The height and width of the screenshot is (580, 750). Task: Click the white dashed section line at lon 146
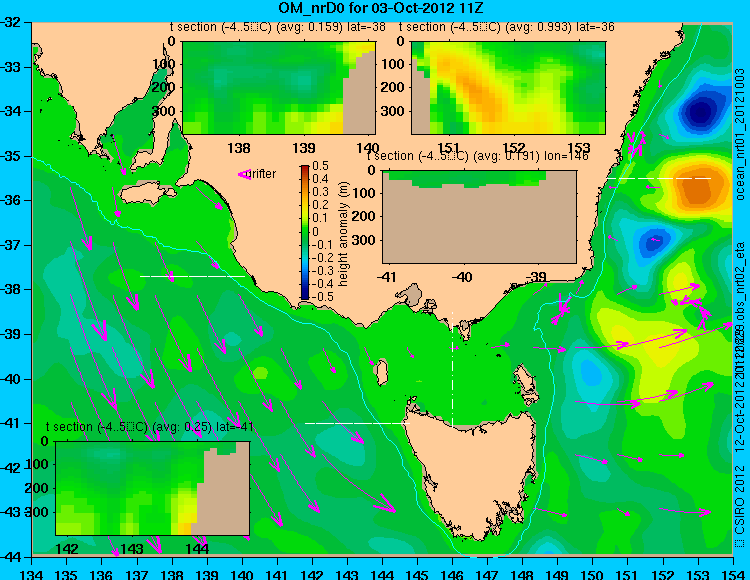[x=452, y=368]
